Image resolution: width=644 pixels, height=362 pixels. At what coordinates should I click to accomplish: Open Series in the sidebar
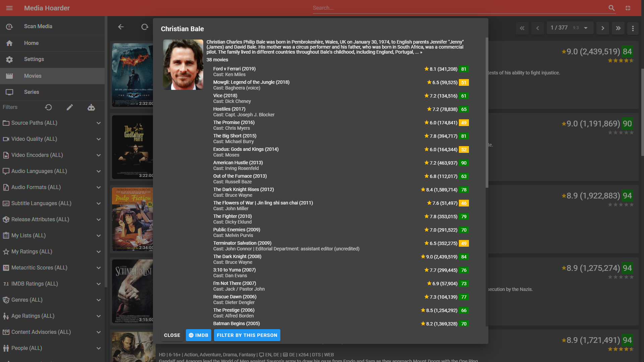coord(32,92)
